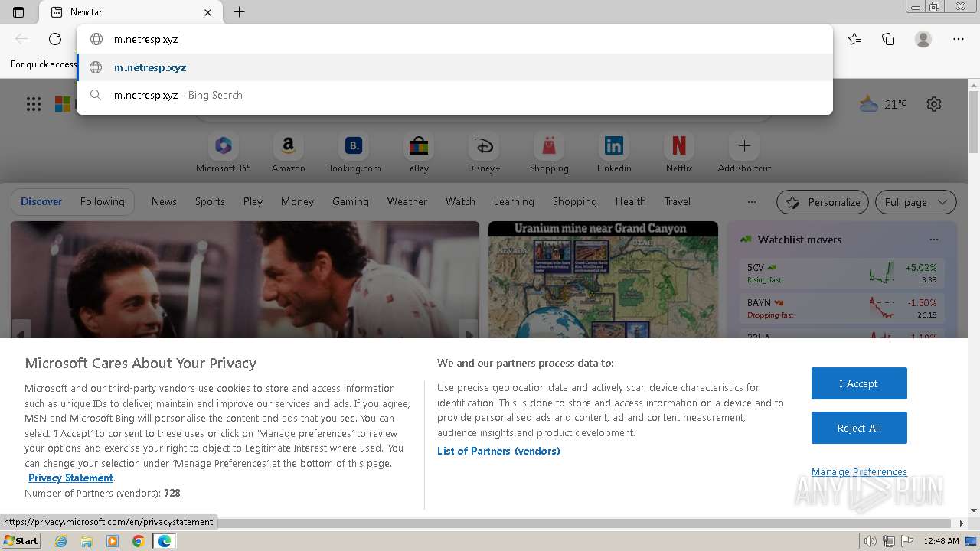Open Uranium mine near Grand Canyon story
Image resolution: width=980 pixels, height=551 pixels.
(603, 279)
